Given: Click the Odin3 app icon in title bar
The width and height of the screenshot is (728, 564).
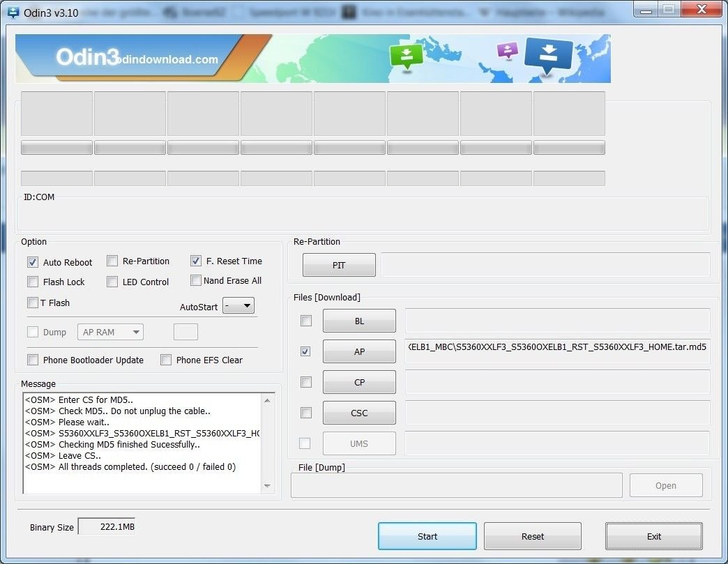Looking at the screenshot, I should (x=13, y=12).
